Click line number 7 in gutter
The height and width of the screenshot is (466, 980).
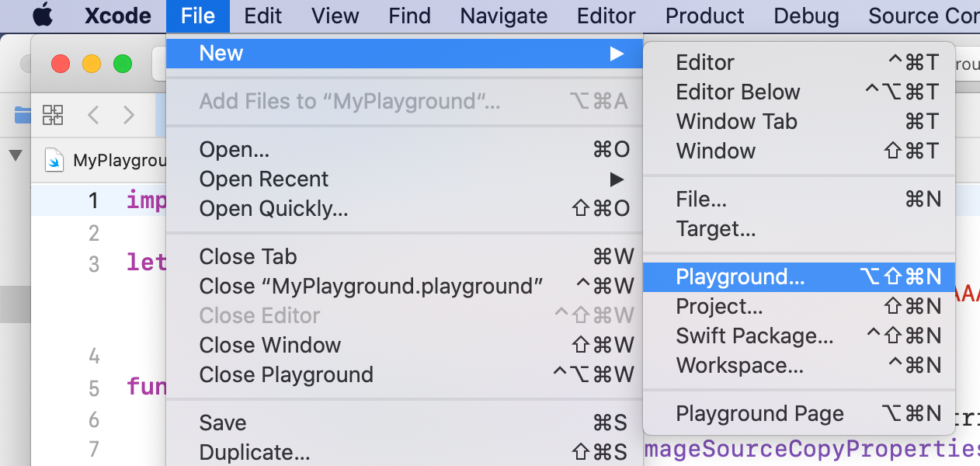point(93,449)
